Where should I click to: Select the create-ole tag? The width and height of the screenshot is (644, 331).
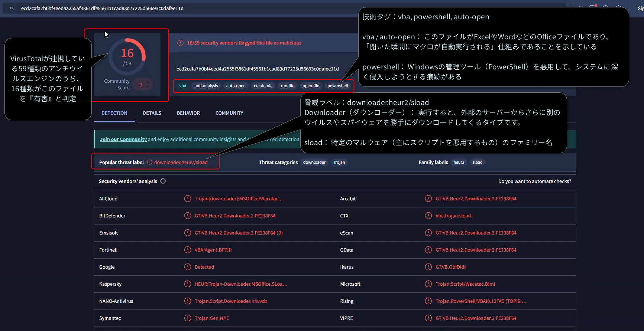[263, 86]
